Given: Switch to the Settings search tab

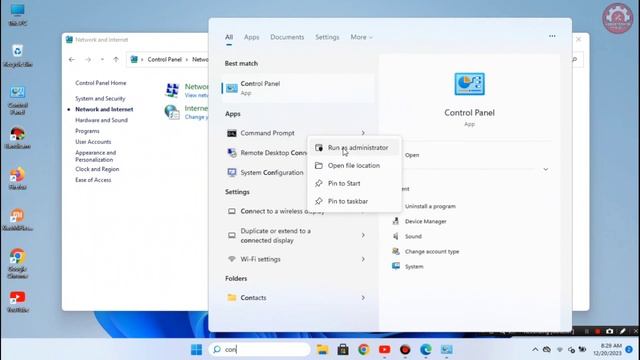Looking at the screenshot, I should [x=327, y=37].
